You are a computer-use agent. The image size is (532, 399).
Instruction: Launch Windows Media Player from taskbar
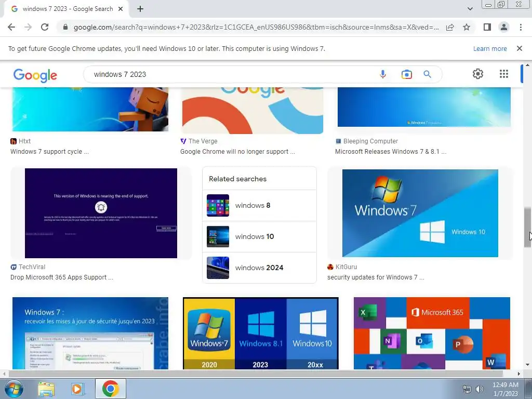pos(77,389)
